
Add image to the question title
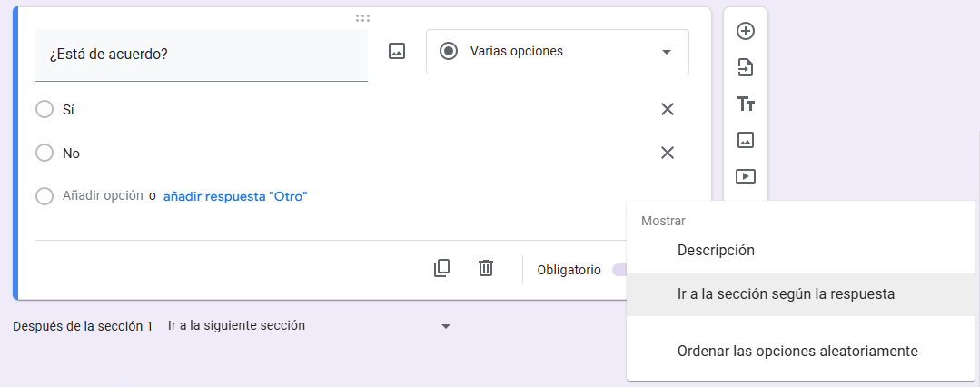[x=397, y=52]
